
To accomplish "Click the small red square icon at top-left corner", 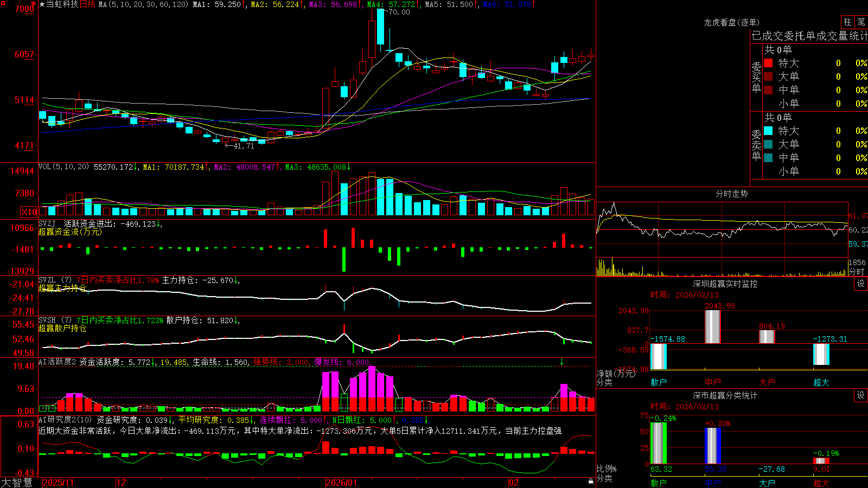I will (x=2, y=2).
